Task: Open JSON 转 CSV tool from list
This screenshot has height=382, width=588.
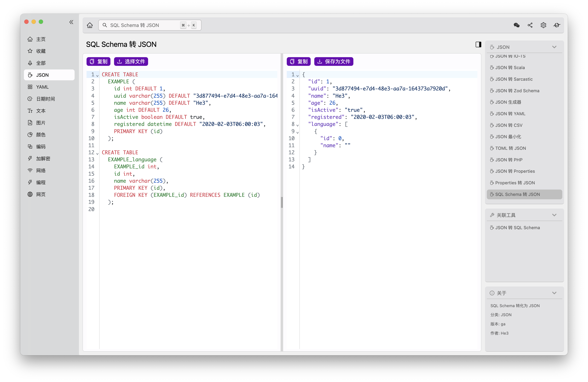Action: click(509, 125)
